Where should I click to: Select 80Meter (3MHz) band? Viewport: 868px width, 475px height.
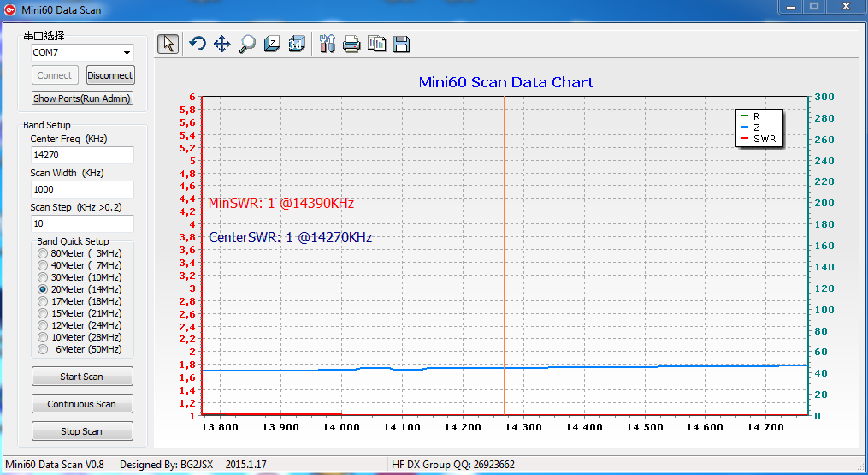click(43, 253)
